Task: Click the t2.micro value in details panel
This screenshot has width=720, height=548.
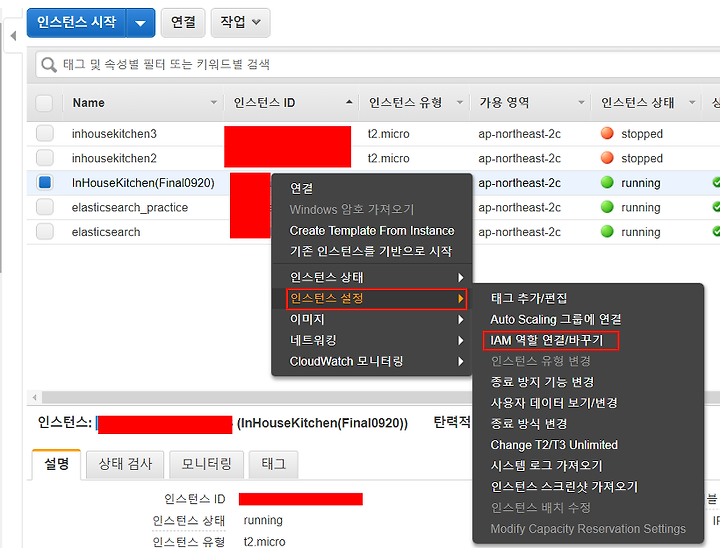Action: [x=264, y=542]
